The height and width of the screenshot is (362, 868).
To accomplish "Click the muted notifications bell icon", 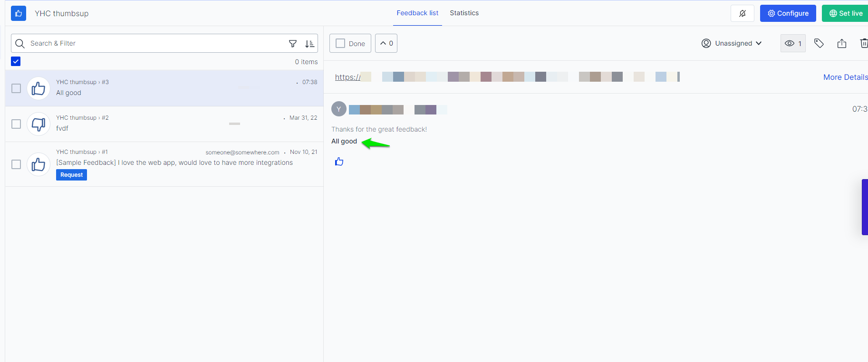I will click(x=743, y=13).
